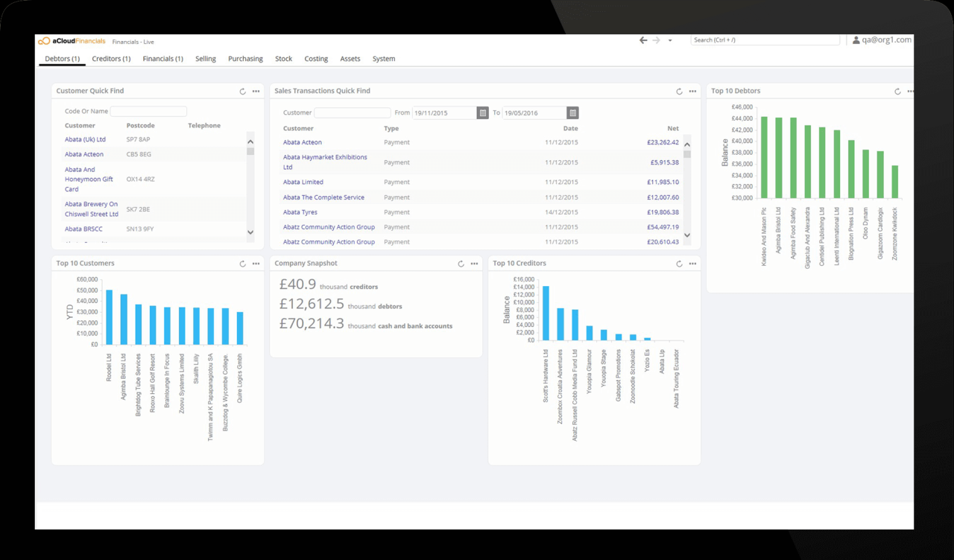
Task: Open the To date calendar picker
Action: tap(572, 113)
